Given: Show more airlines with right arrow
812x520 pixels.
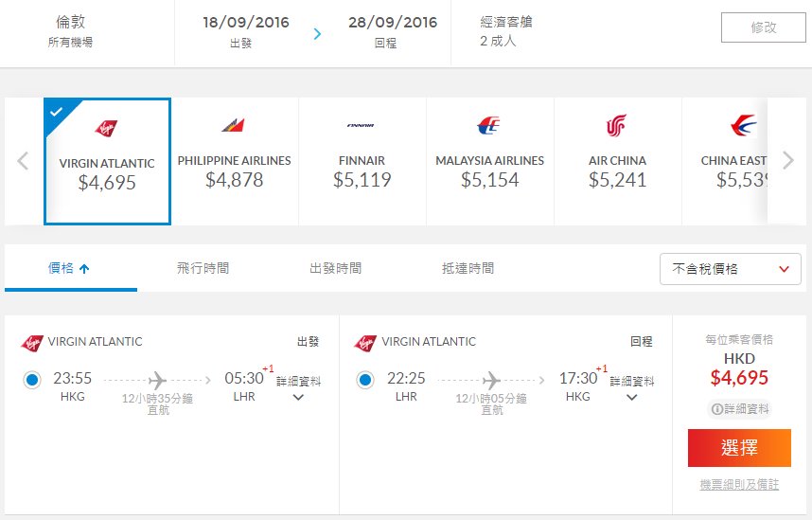Looking at the screenshot, I should point(788,161).
